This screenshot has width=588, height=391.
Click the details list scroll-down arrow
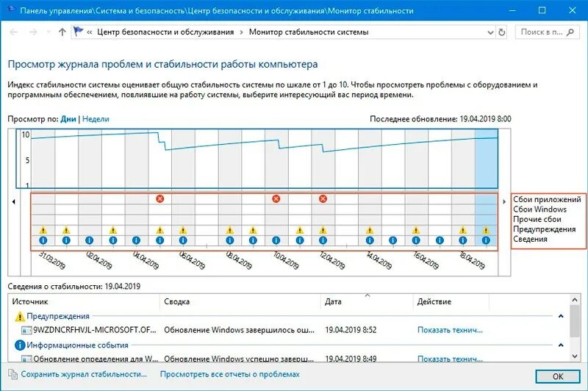[575, 356]
